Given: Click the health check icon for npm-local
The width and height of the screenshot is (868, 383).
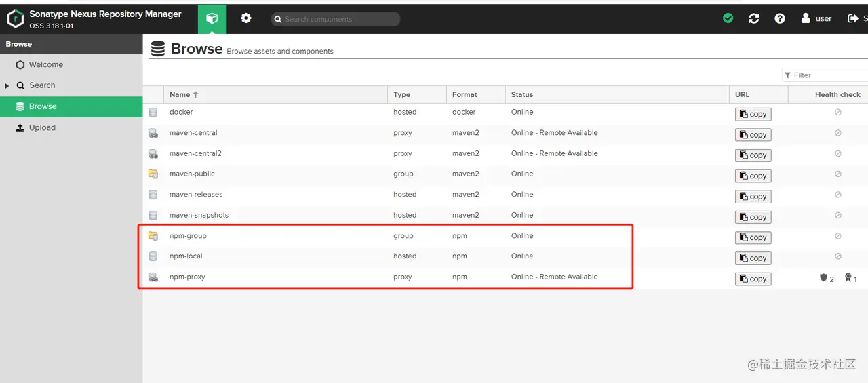Looking at the screenshot, I should coord(838,256).
